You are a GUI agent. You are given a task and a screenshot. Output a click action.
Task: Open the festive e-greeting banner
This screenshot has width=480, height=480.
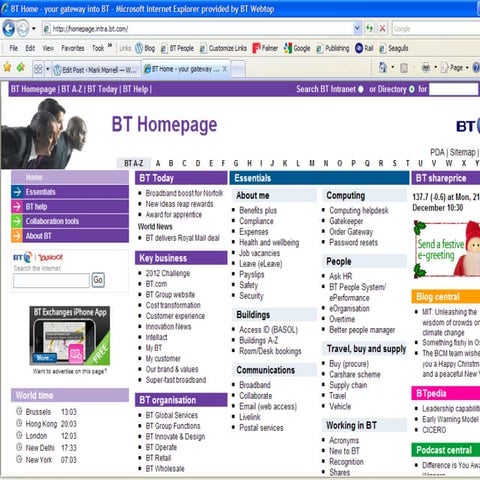[x=447, y=249]
